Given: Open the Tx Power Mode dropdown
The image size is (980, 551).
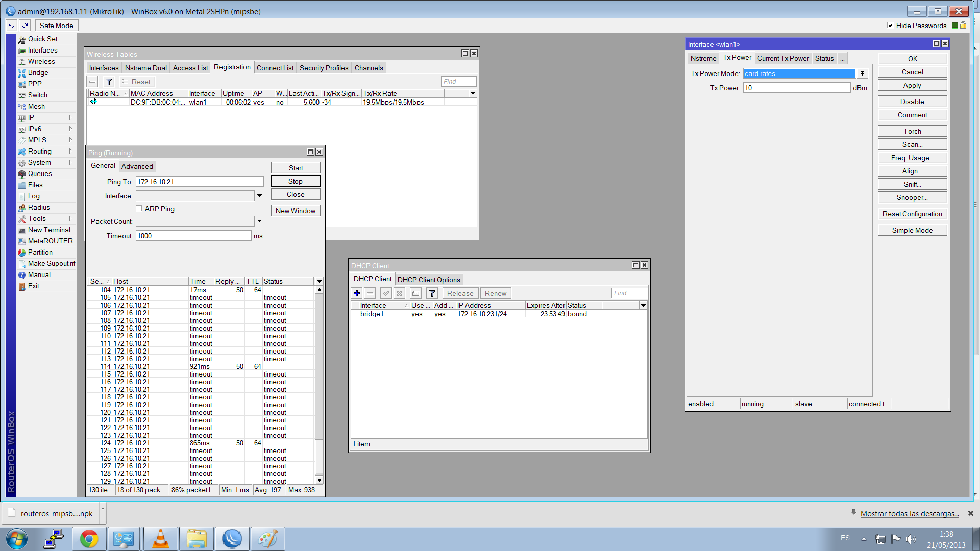Looking at the screenshot, I should (862, 73).
